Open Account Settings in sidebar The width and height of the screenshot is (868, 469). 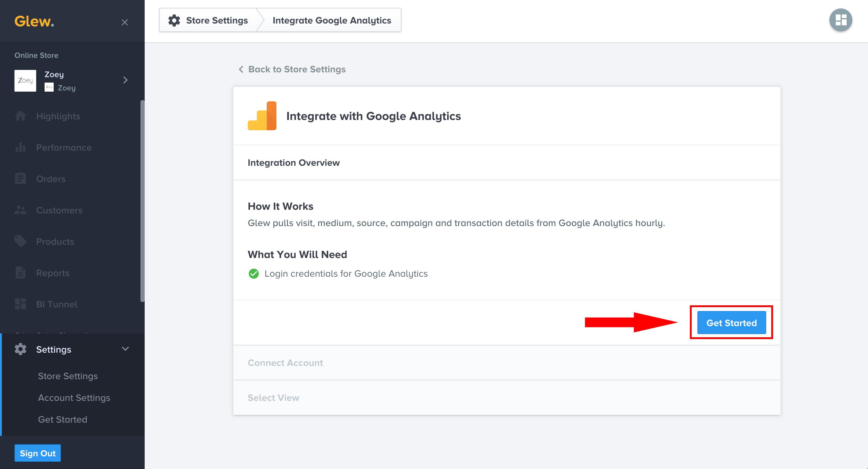[x=74, y=398]
